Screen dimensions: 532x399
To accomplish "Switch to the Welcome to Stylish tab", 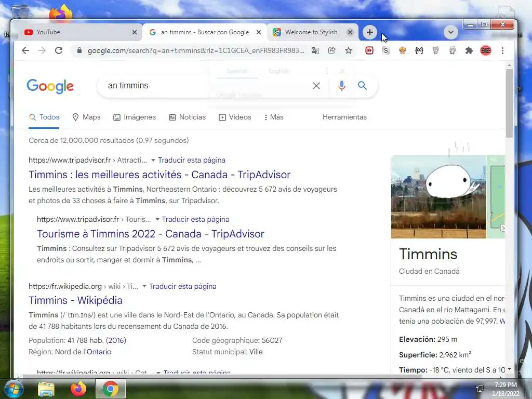I will (311, 32).
